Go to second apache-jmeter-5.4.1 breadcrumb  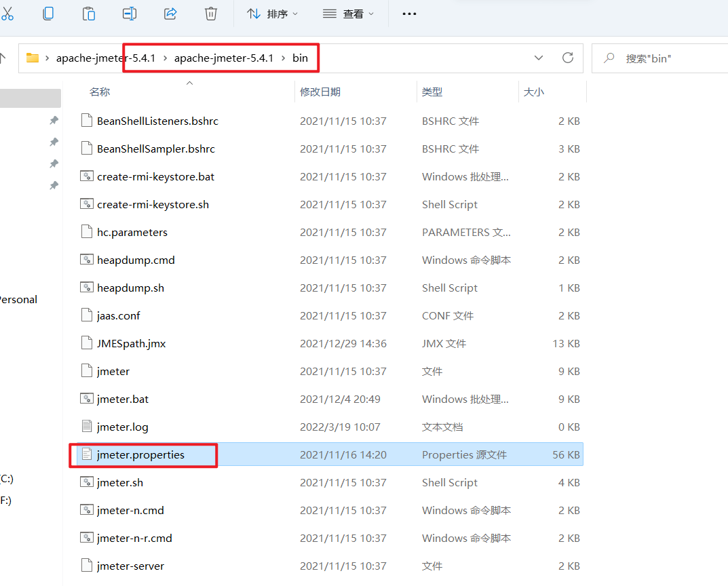(224, 58)
